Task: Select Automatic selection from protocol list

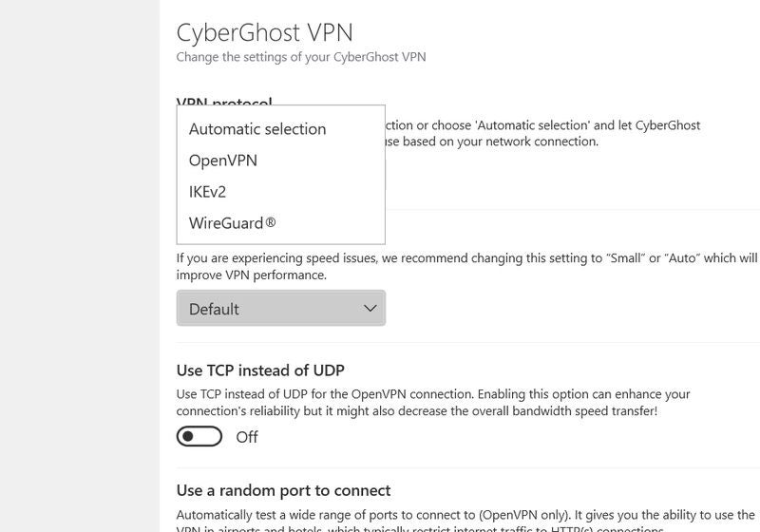Action: 257,129
